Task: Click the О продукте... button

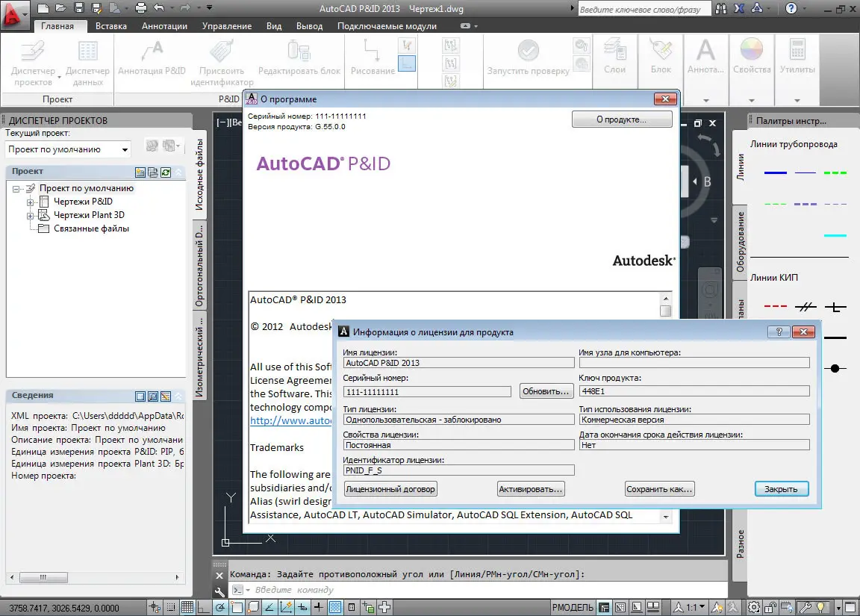Action: click(621, 119)
